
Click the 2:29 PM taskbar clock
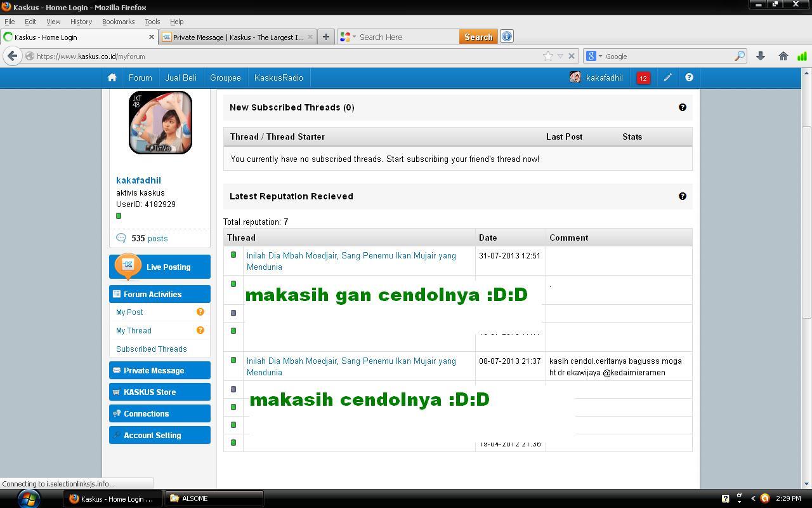pos(788,498)
